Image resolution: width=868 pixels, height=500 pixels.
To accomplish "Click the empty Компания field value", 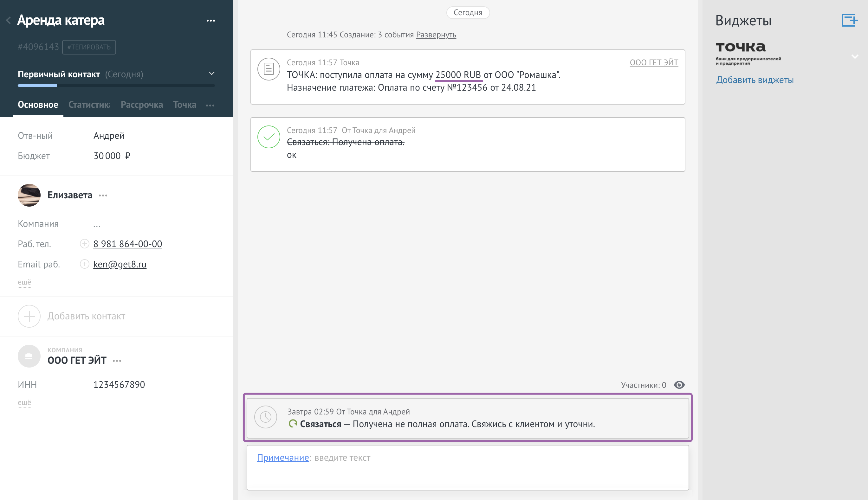I will [x=97, y=224].
